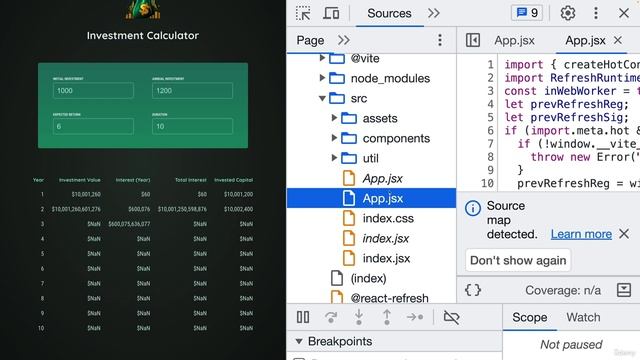Image resolution: width=640 pixels, height=360 pixels.
Task: Click the $10,002,400 invested capital cell
Action: point(238,209)
